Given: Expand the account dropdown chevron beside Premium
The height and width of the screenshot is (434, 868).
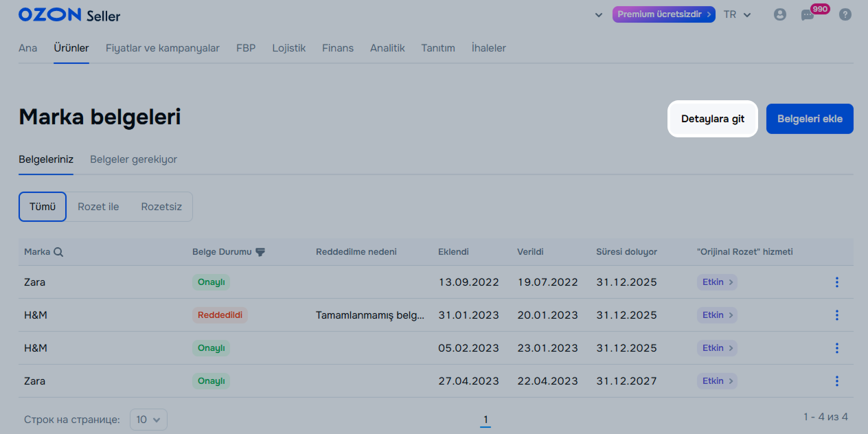Looking at the screenshot, I should pos(599,14).
